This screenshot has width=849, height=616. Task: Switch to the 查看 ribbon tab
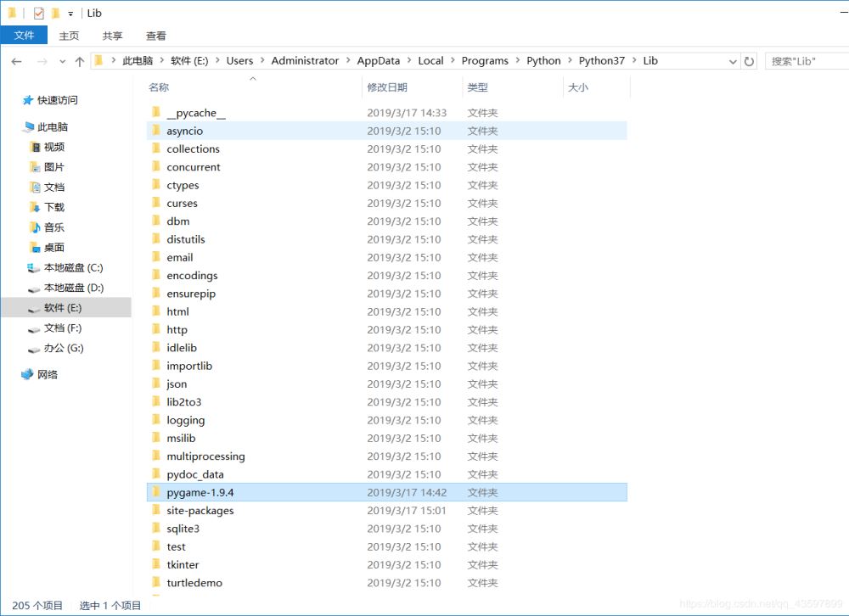[156, 36]
